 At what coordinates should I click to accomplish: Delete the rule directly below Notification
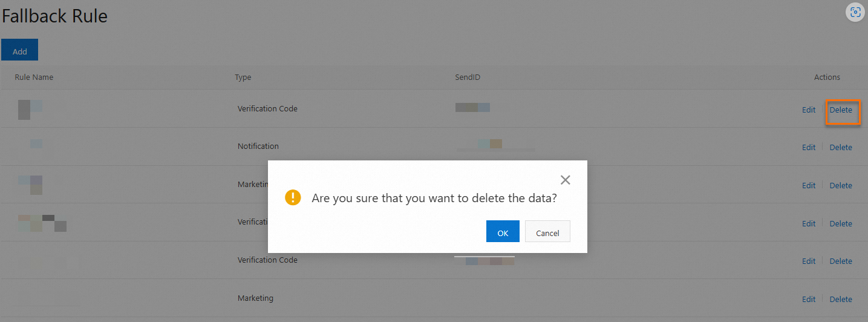click(841, 186)
